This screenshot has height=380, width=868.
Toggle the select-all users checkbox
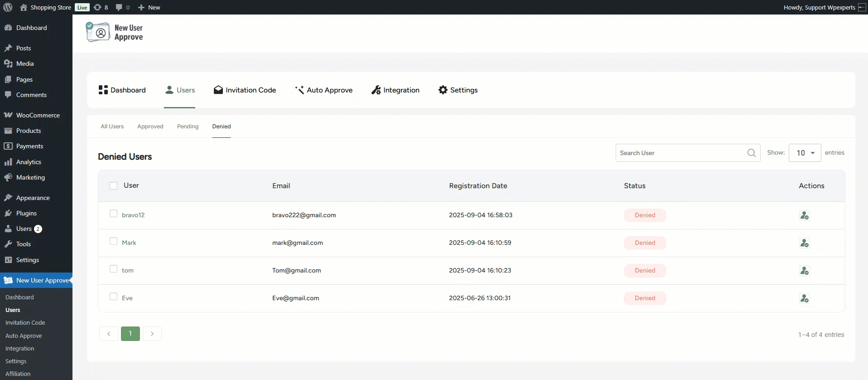(x=114, y=186)
